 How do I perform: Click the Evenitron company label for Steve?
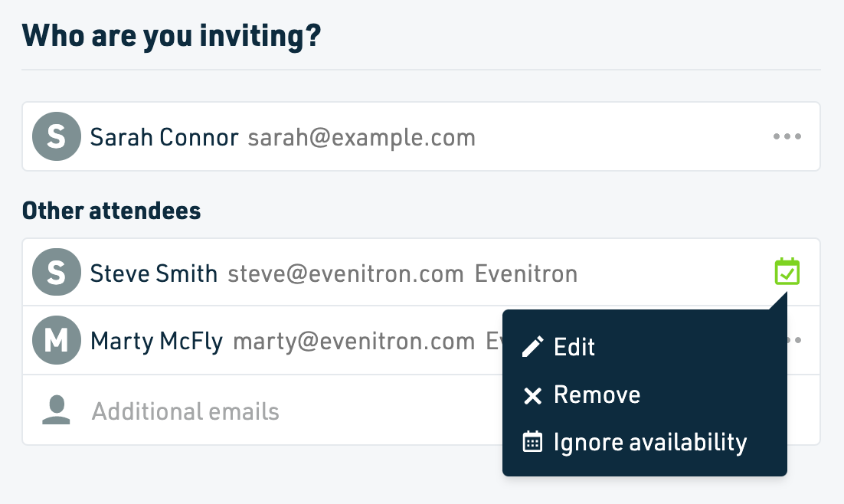[x=526, y=274]
